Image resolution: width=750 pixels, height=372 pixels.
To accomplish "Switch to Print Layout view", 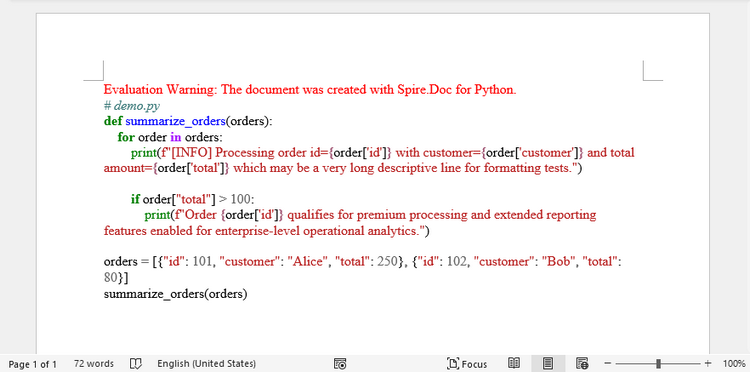I will [x=548, y=363].
